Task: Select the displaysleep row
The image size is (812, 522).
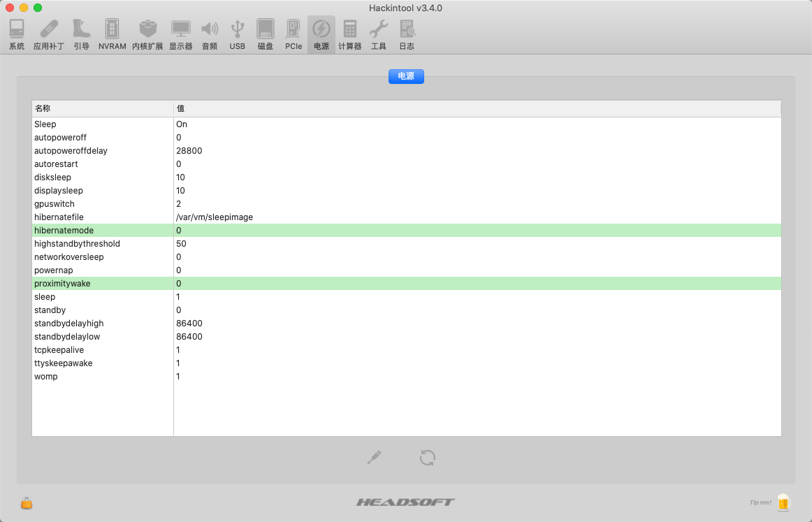Action: (407, 191)
